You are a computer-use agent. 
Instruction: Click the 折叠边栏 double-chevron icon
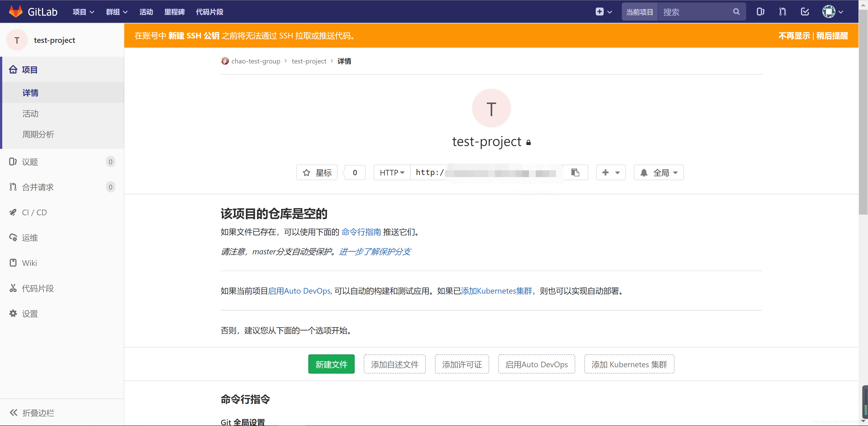click(x=14, y=412)
